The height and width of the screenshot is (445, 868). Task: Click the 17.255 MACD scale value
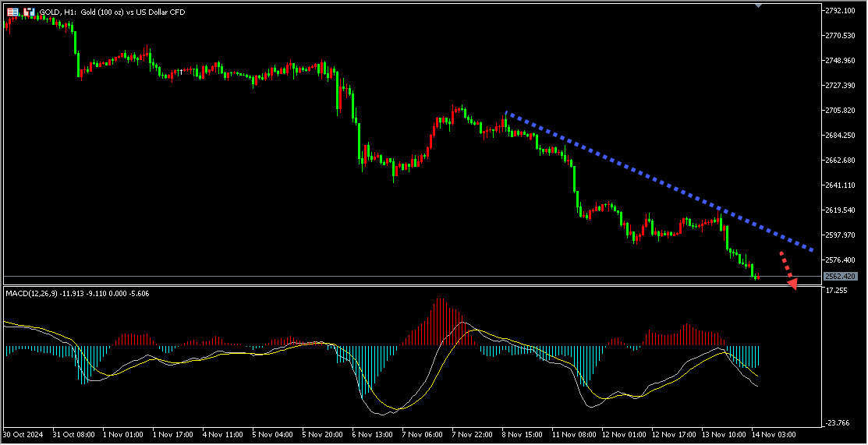tap(837, 291)
